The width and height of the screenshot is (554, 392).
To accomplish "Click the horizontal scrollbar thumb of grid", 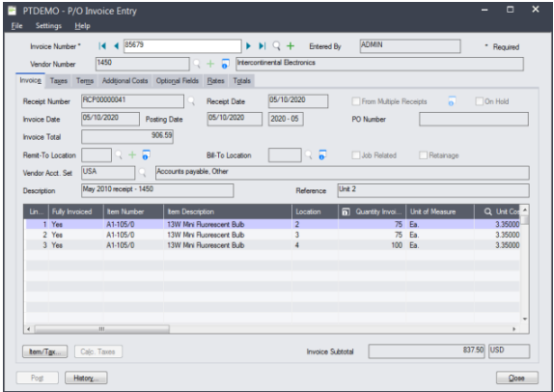I will point(101,329).
